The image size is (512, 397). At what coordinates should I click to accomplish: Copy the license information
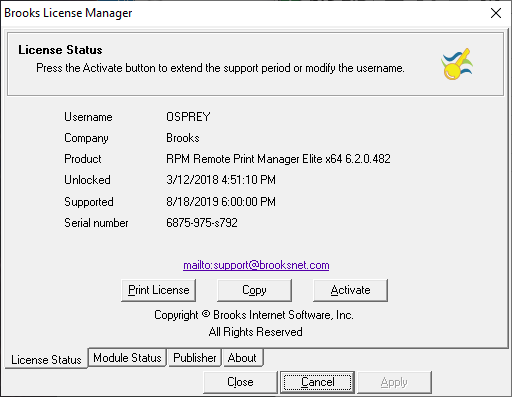254,290
